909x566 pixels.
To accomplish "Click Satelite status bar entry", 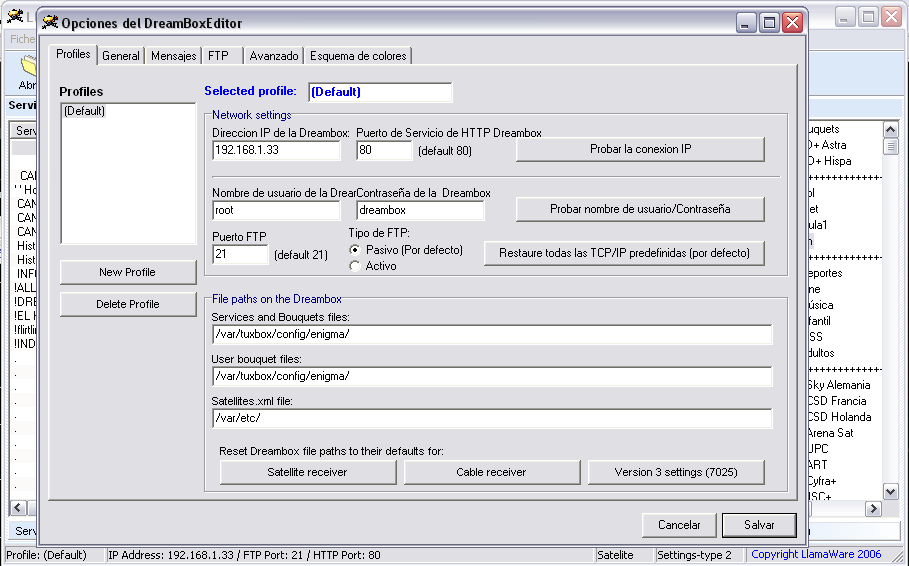I will [x=615, y=555].
